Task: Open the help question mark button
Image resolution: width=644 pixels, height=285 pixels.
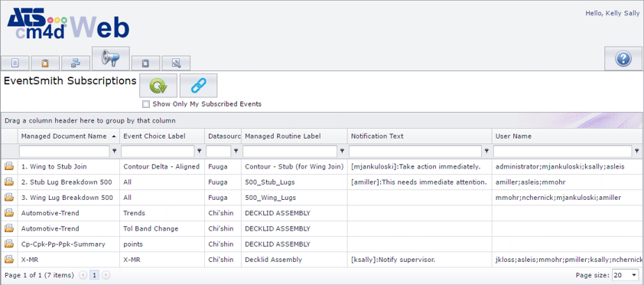Action: point(623,58)
